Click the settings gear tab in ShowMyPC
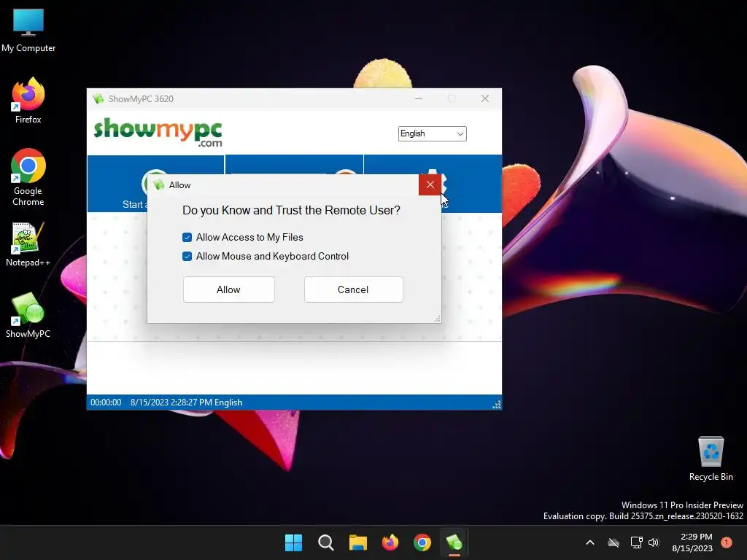 point(433,183)
